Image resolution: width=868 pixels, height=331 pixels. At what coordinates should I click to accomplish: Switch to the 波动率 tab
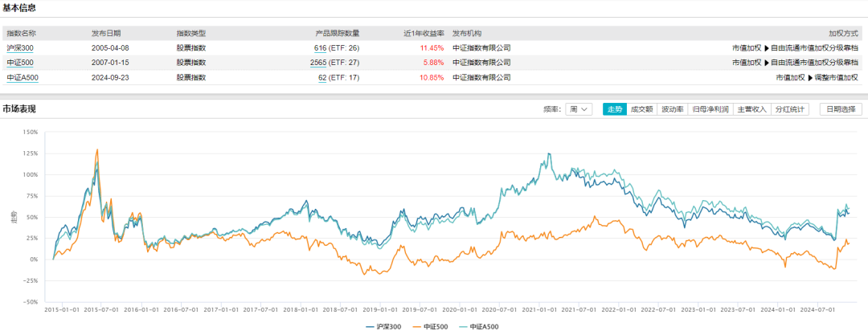click(x=673, y=109)
